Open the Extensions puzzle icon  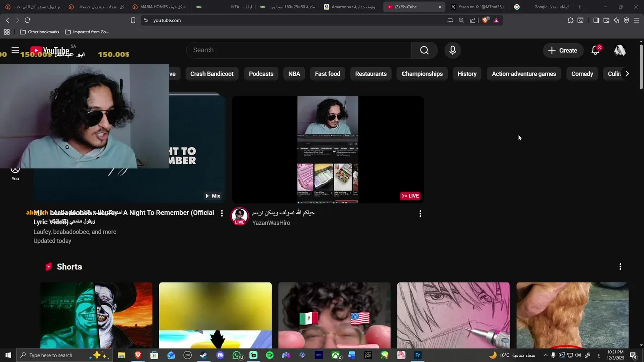pyautogui.click(x=570, y=20)
